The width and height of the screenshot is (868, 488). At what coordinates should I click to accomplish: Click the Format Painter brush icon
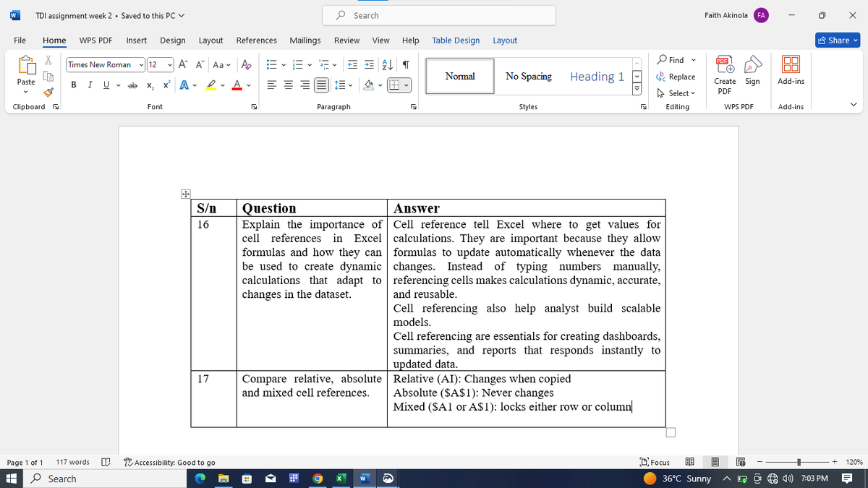tap(49, 92)
